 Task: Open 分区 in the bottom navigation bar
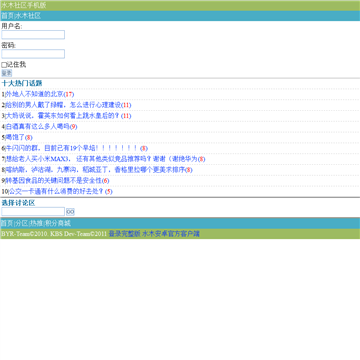pos(22,223)
